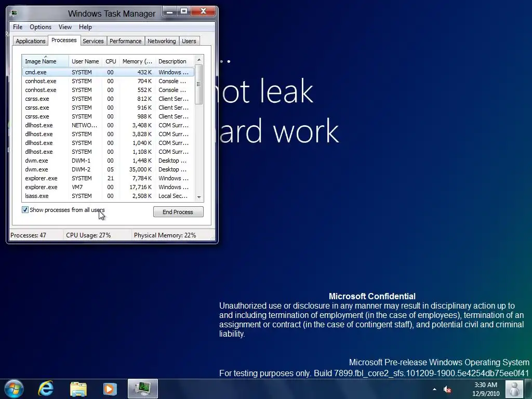Switch to the Performance tab
532x399 pixels.
click(126, 41)
